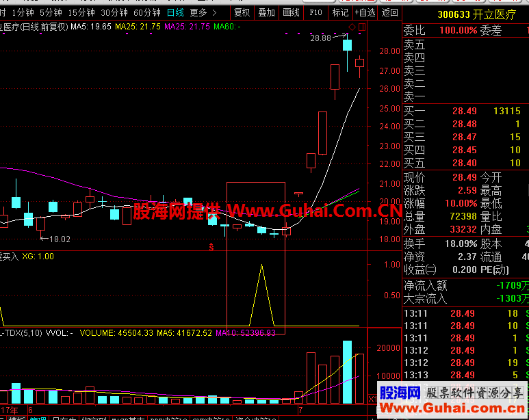Expand the 更多 periods menu
529x420 pixels.
(203, 13)
